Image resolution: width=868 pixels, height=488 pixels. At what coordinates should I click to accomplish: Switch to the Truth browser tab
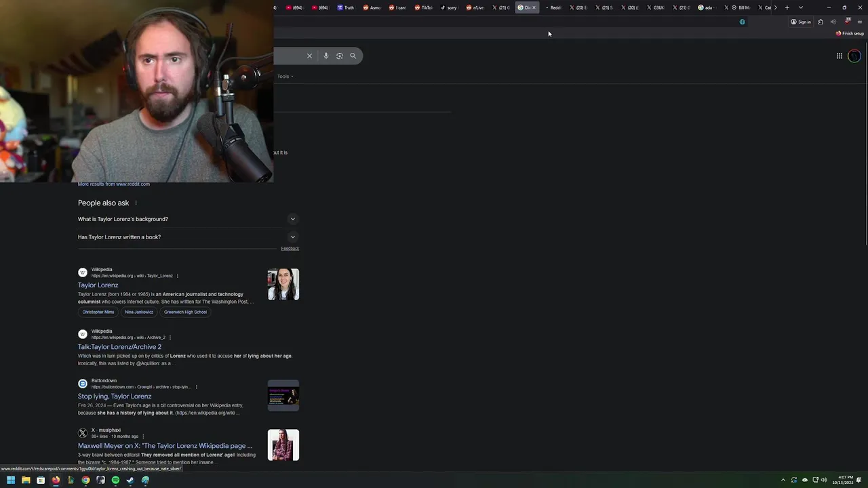pos(346,7)
